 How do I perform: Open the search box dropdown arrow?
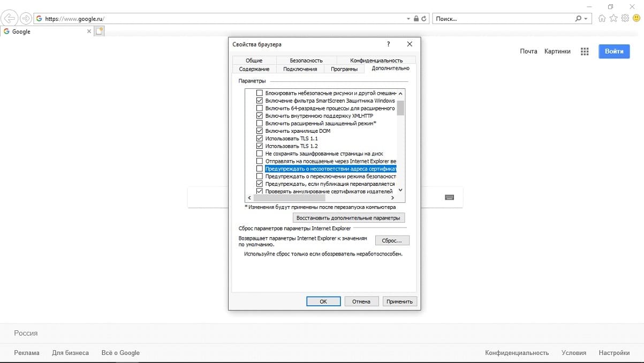(586, 19)
